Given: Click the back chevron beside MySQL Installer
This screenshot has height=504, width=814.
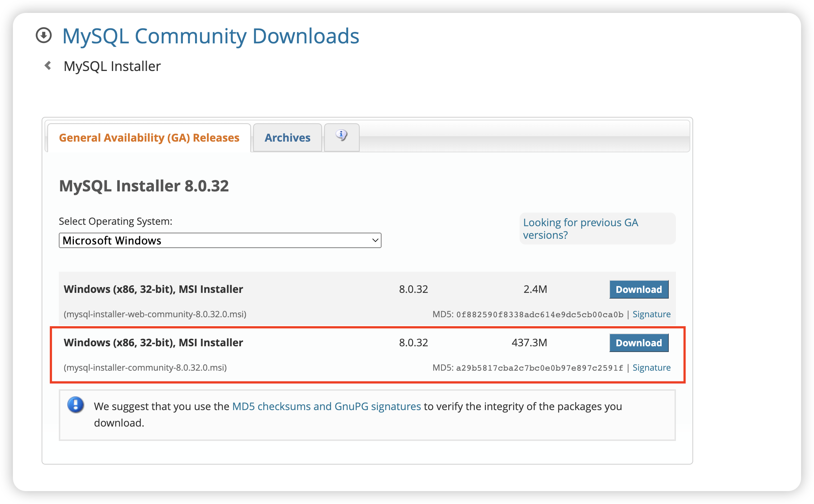Looking at the screenshot, I should [x=48, y=66].
